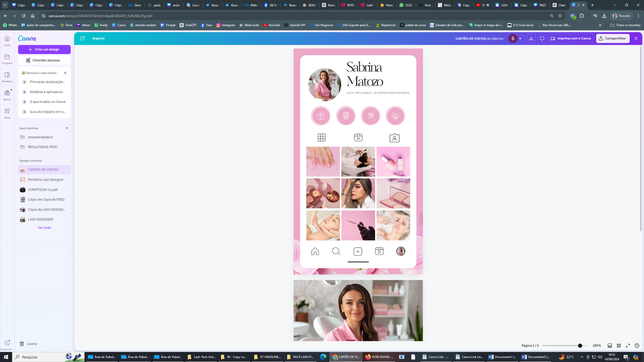
Task: Open the grid view of pages
Action: [x=619, y=346]
